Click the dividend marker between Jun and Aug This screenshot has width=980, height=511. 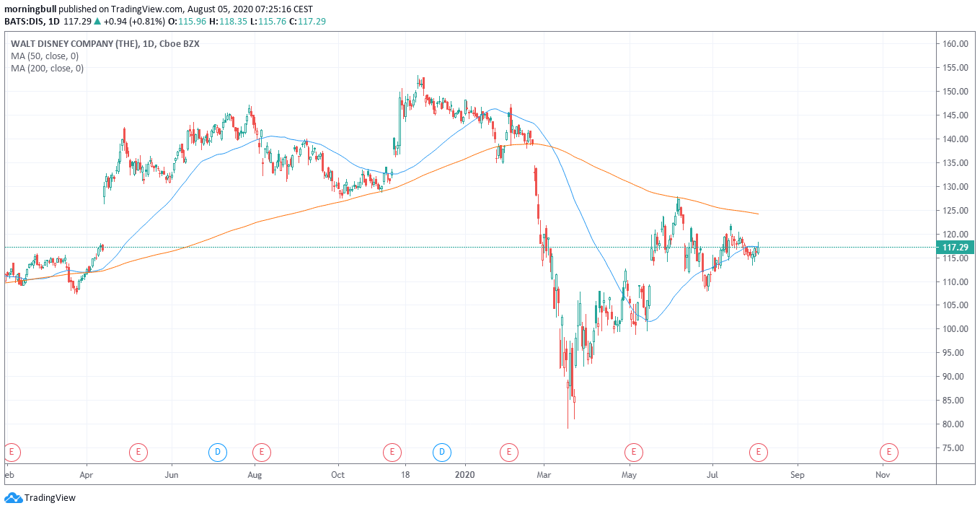[217, 453]
